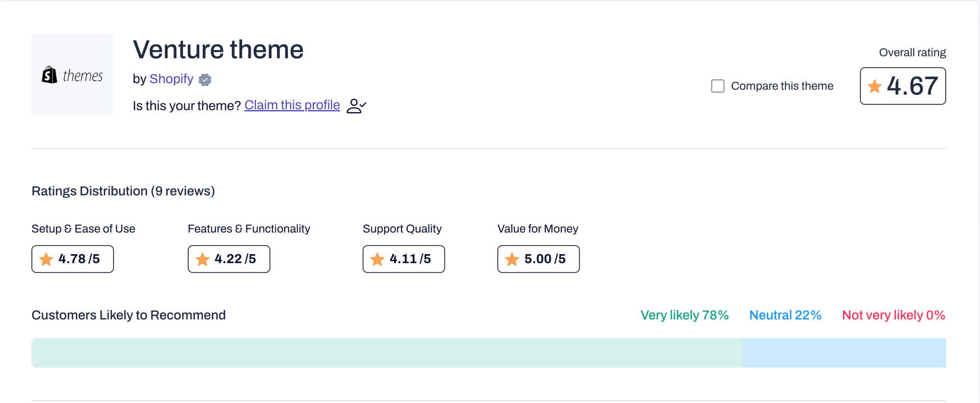980x403 pixels.
Task: Open the Claim this profile link
Action: point(292,105)
